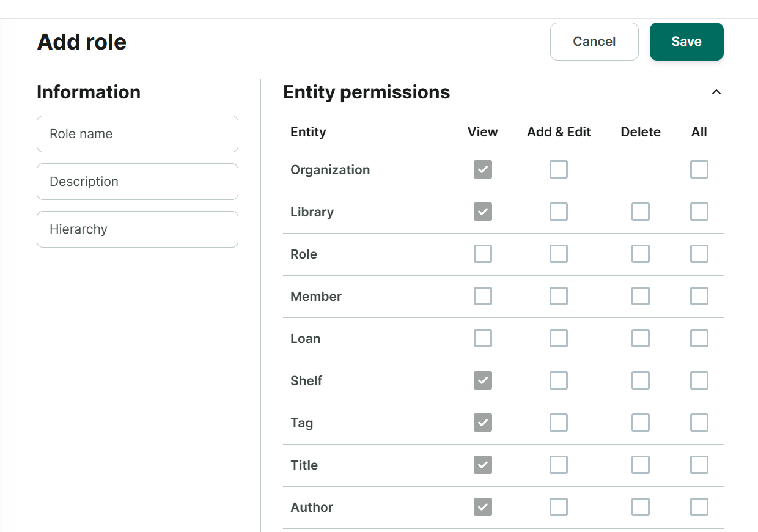Enable Add & Edit for Library
The width and height of the screenshot is (758, 532).
click(559, 212)
